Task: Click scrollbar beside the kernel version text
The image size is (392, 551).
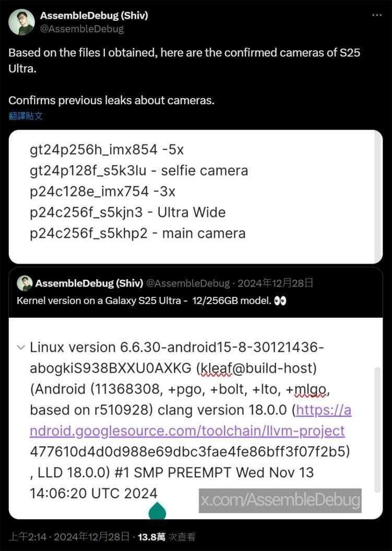Action: (x=377, y=429)
